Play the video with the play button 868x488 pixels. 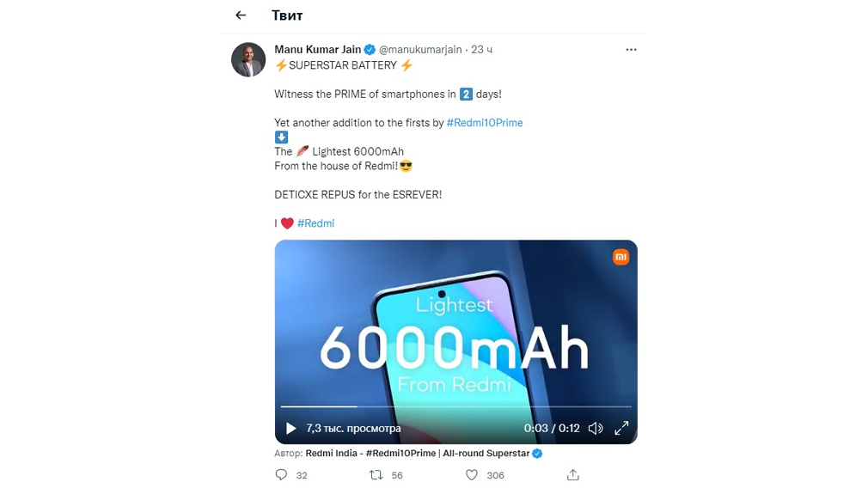tap(290, 428)
